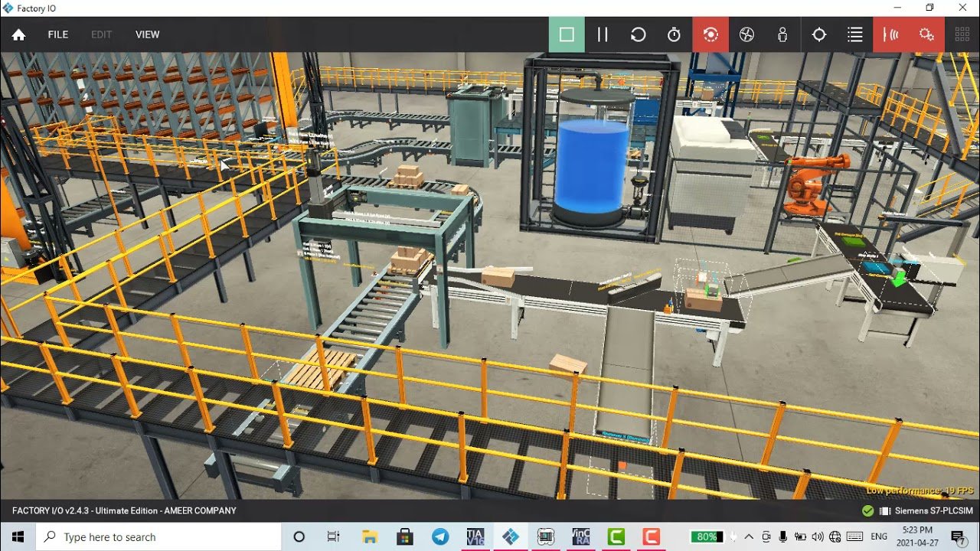
Task: Open the tag list panel icon
Action: pos(855,34)
